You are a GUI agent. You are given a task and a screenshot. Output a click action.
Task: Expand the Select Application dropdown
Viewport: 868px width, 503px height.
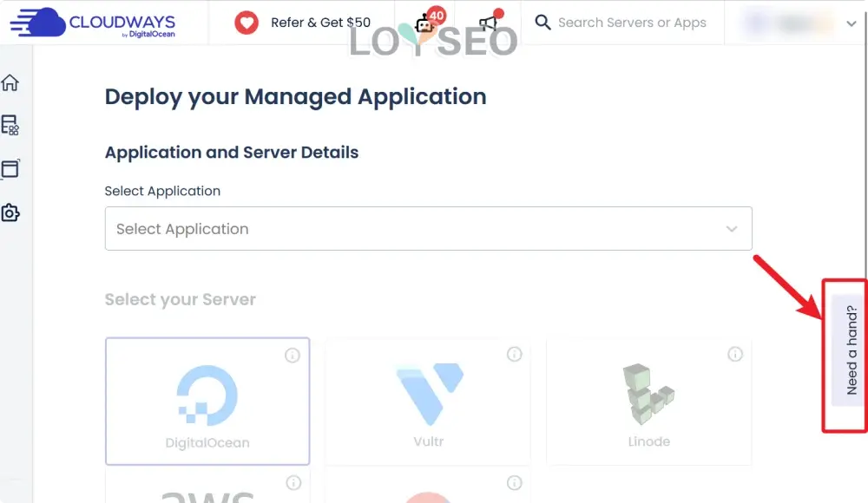429,229
